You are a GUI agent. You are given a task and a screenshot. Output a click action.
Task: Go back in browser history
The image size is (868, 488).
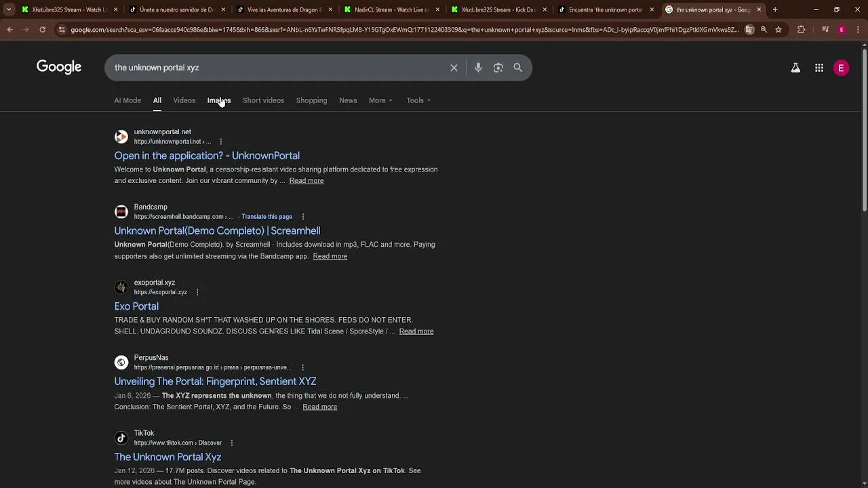click(9, 30)
